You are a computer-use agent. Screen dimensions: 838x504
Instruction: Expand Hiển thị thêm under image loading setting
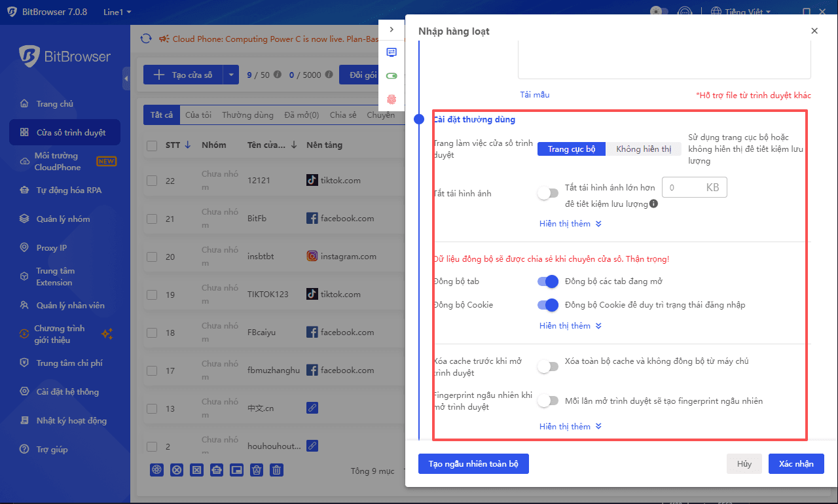tap(570, 224)
